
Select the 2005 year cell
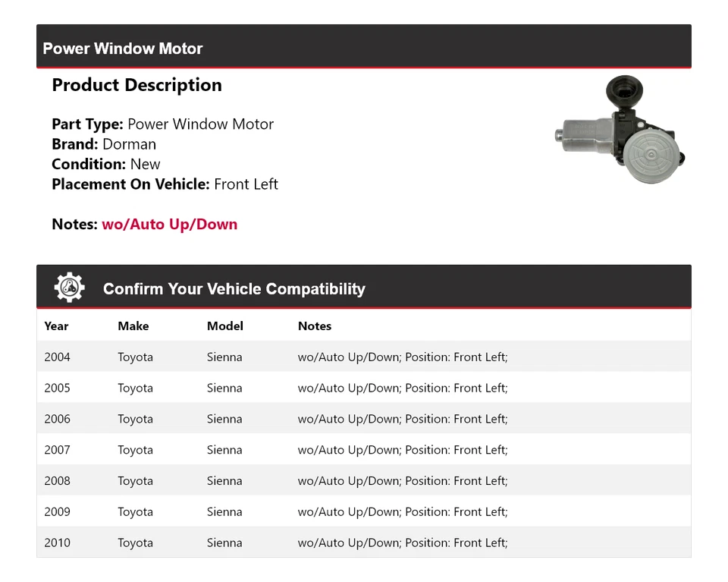pos(57,388)
